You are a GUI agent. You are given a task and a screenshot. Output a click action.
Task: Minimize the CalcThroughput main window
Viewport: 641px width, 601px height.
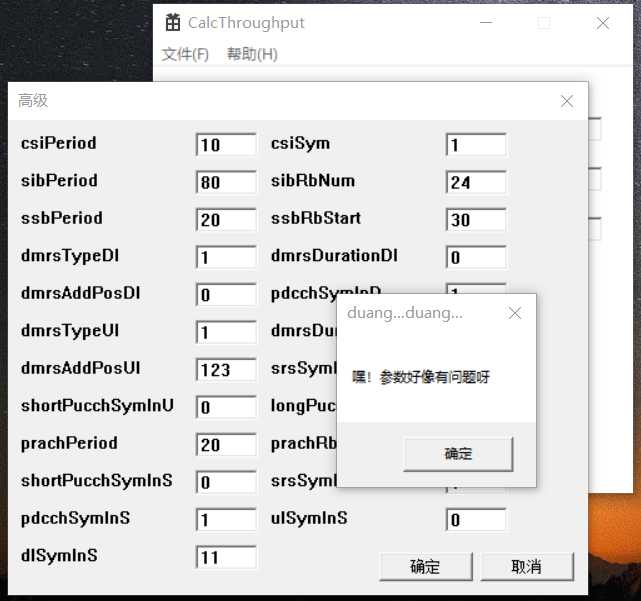click(486, 23)
